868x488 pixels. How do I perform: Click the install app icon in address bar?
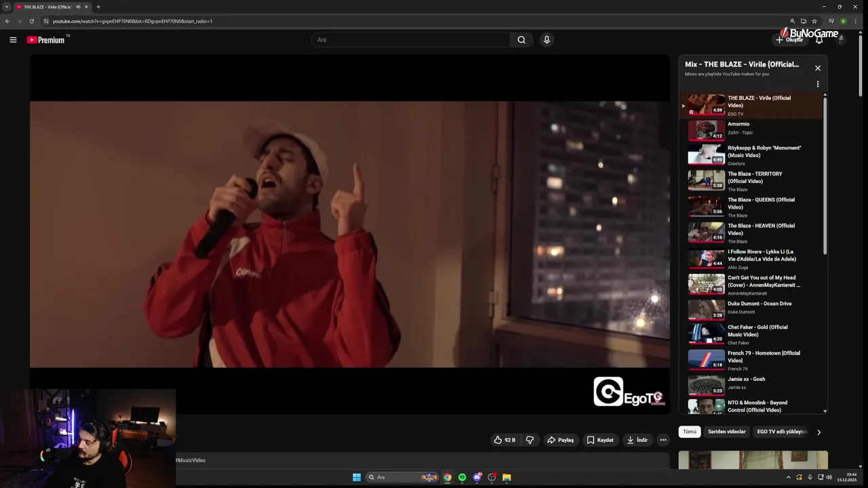click(804, 21)
